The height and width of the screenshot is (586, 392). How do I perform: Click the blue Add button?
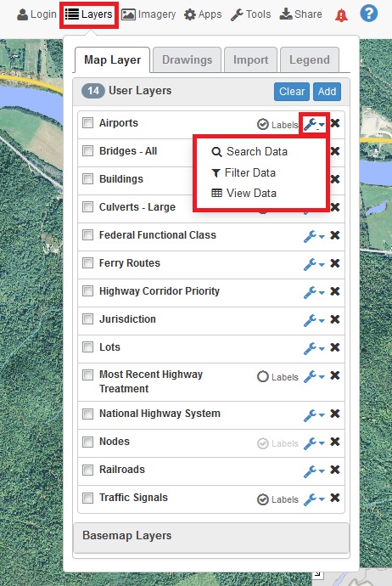pos(327,92)
